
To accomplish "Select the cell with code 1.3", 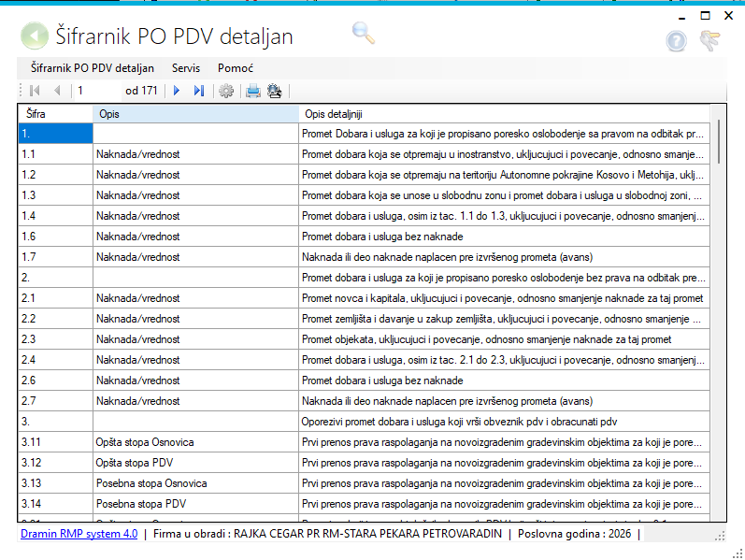I will [x=55, y=195].
